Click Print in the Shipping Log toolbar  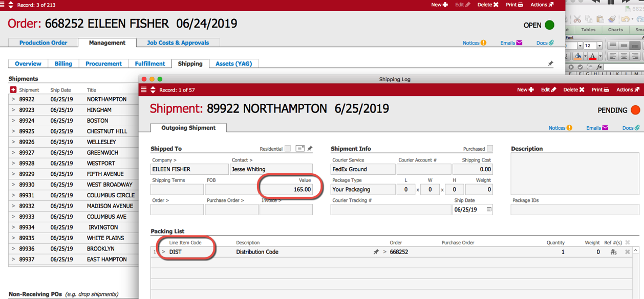pyautogui.click(x=600, y=89)
